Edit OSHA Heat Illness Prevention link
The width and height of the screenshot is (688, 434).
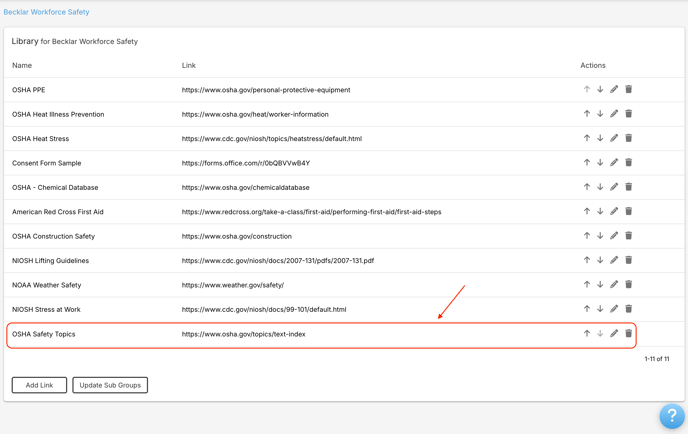pyautogui.click(x=614, y=114)
